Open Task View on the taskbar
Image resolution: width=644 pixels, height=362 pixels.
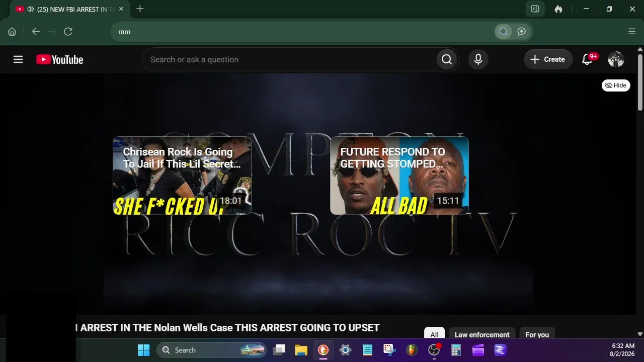(x=279, y=350)
